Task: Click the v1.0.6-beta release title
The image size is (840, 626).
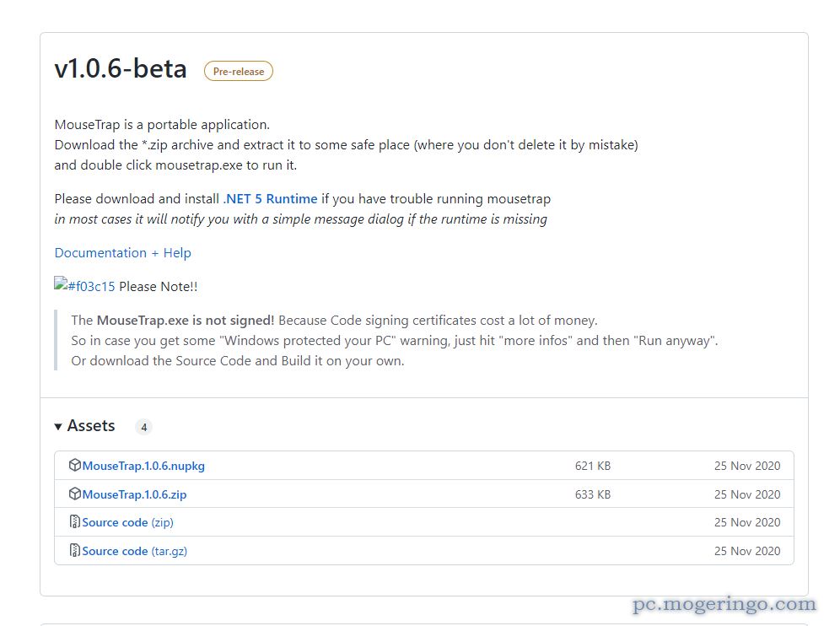Action: 121,69
